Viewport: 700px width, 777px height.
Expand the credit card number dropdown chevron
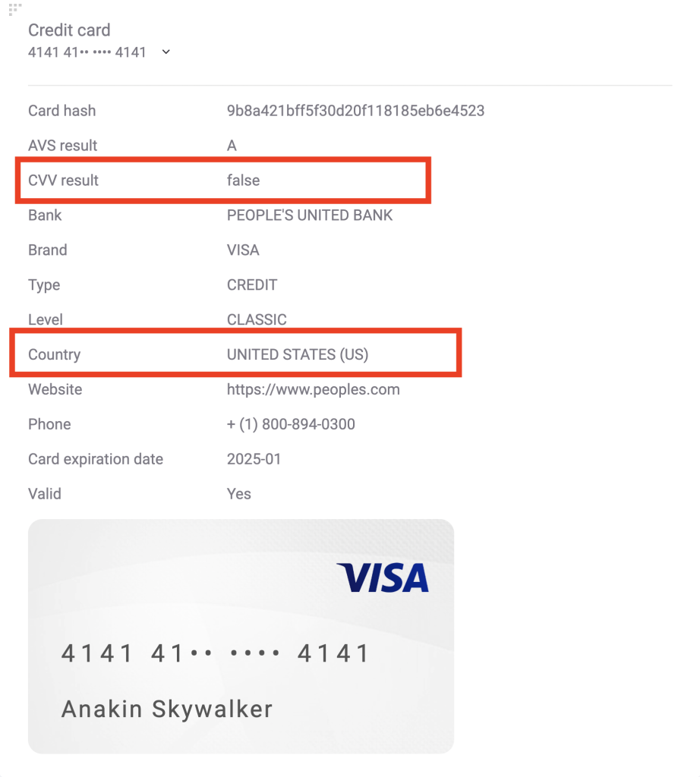(166, 52)
